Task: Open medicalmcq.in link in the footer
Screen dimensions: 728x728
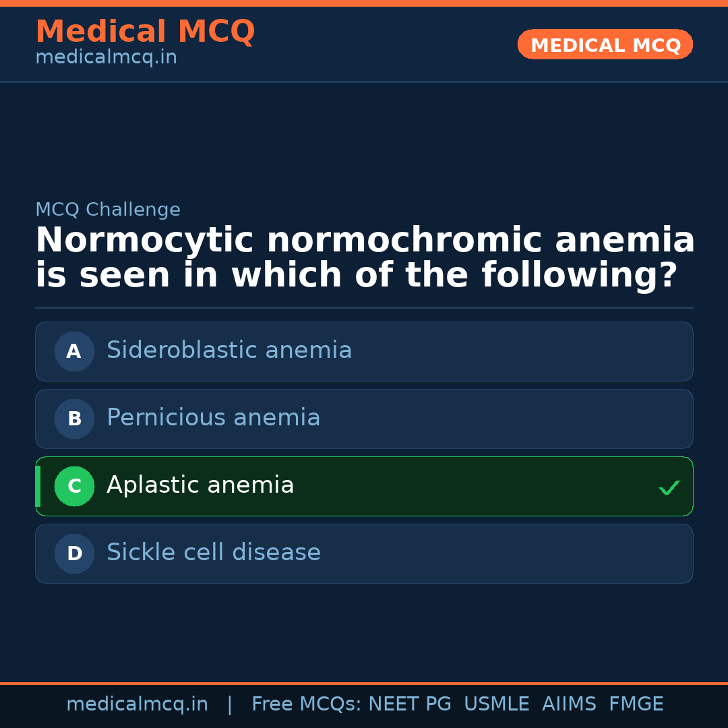Action: pyautogui.click(x=137, y=704)
